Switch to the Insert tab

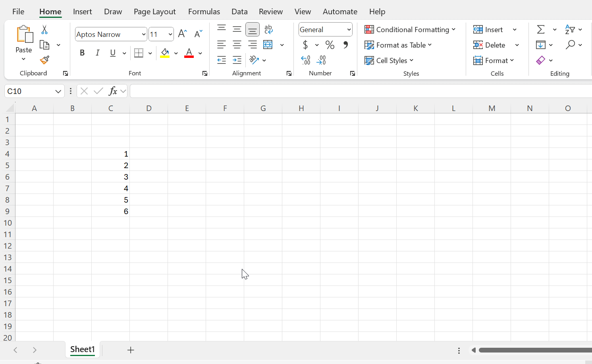point(83,11)
